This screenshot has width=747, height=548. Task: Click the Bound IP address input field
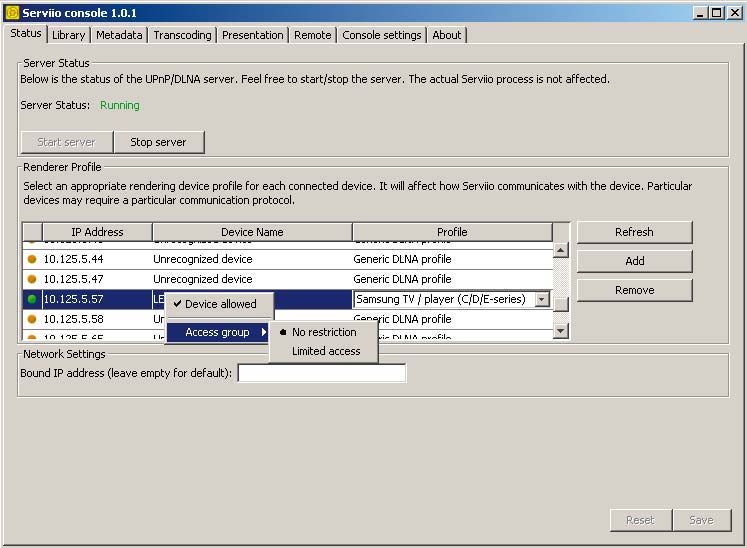point(322,373)
